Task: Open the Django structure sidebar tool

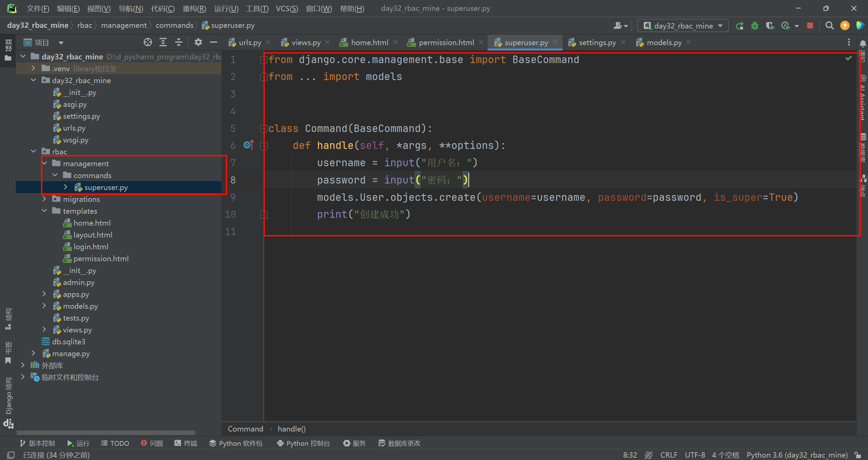Action: tap(8, 402)
